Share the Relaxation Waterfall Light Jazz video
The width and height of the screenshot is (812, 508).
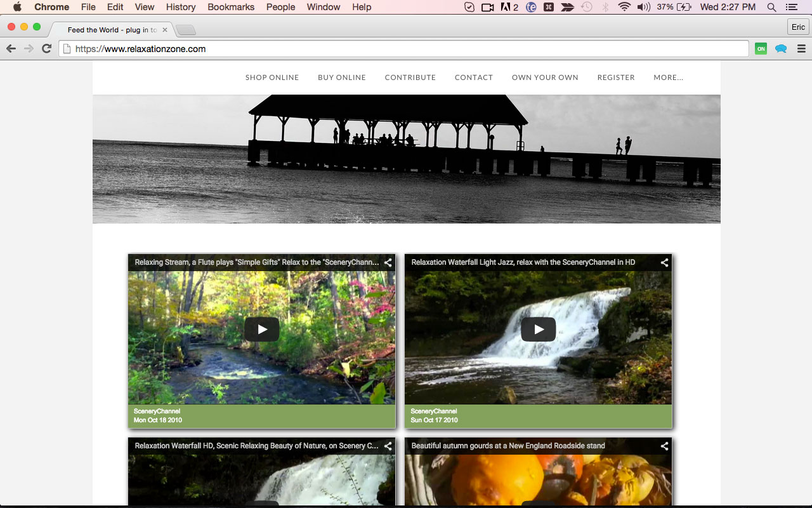[x=664, y=262]
